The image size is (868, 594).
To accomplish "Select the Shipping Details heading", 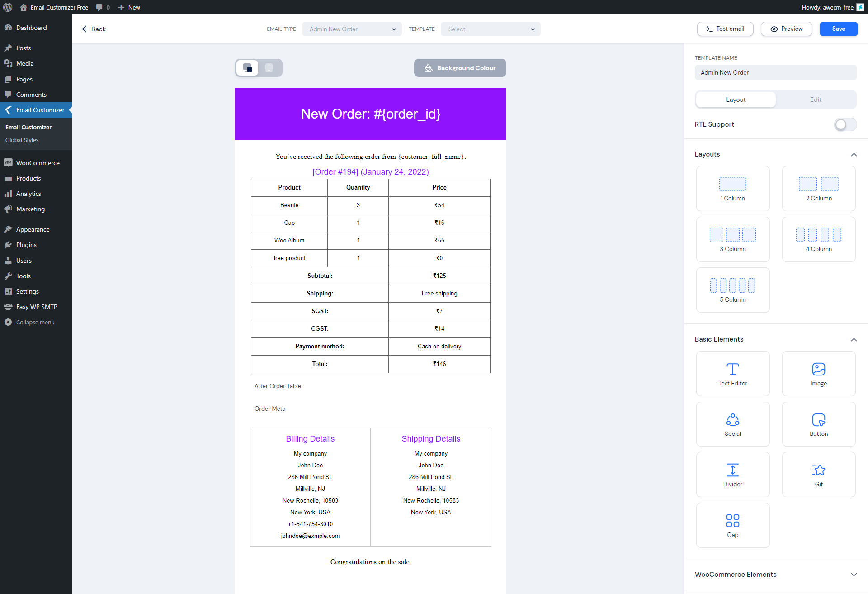I will coord(431,439).
